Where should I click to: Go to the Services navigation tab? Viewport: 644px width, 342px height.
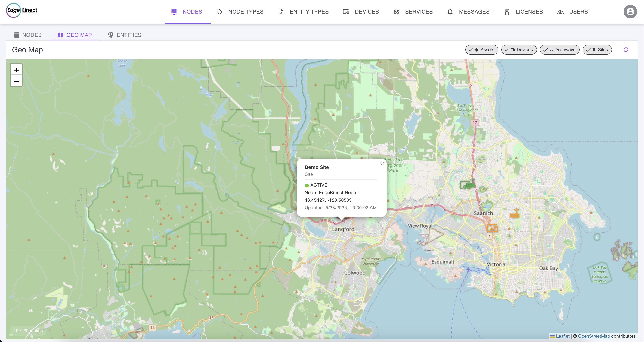(x=413, y=12)
